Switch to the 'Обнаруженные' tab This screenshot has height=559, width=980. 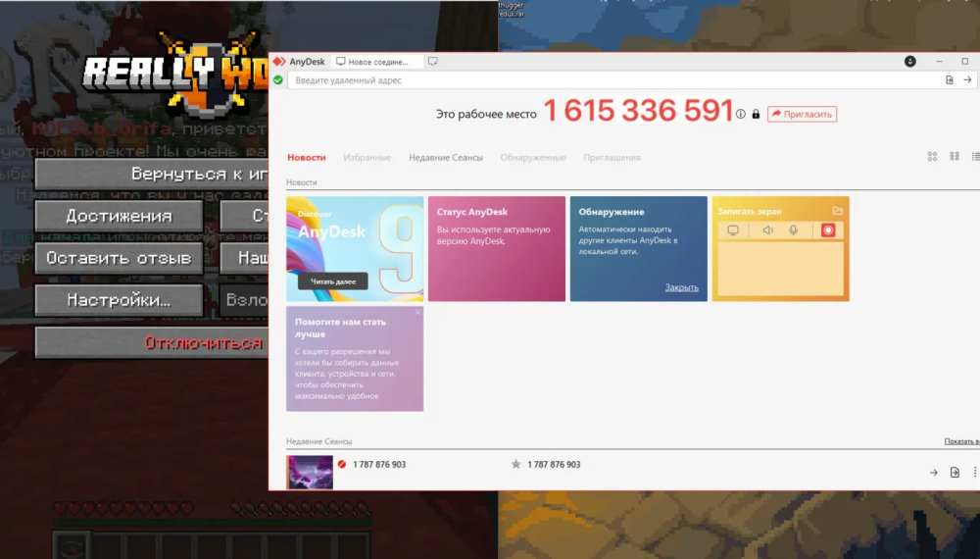tap(533, 158)
